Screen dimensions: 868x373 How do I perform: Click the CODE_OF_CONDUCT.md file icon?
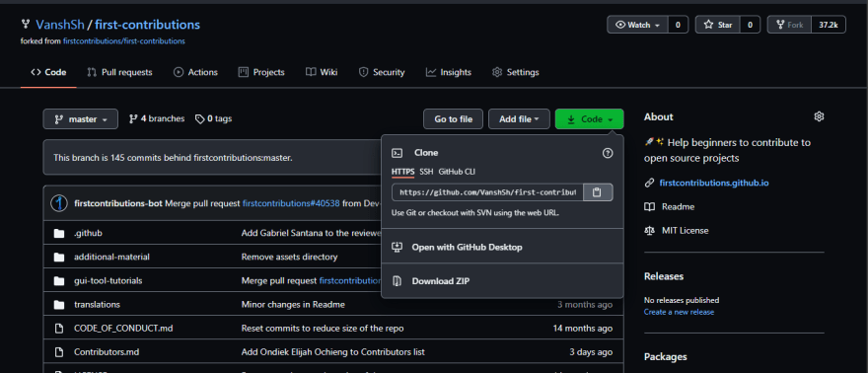59,329
